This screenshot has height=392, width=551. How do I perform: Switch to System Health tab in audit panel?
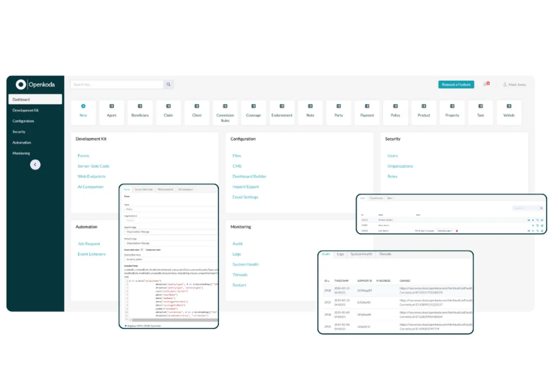point(361,254)
